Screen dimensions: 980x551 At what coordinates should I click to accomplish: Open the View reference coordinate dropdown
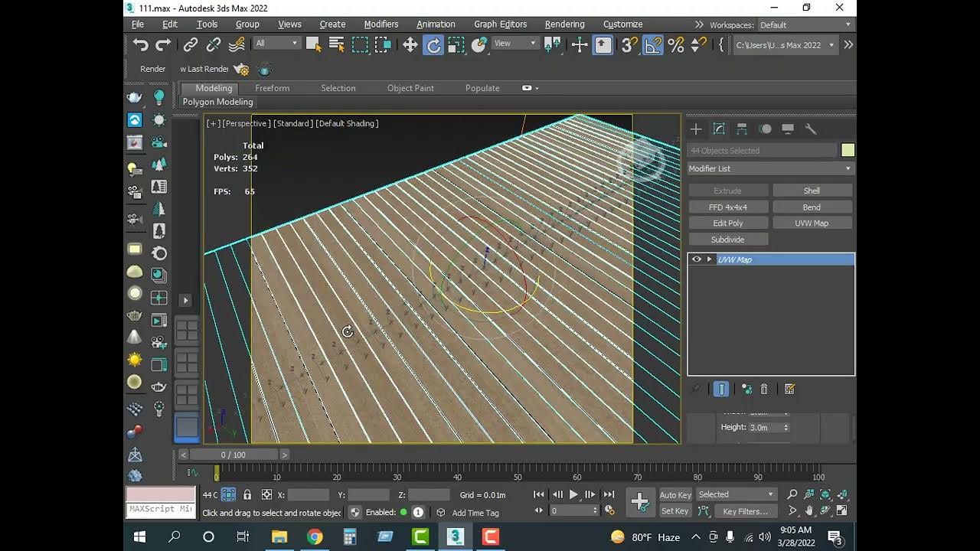515,44
